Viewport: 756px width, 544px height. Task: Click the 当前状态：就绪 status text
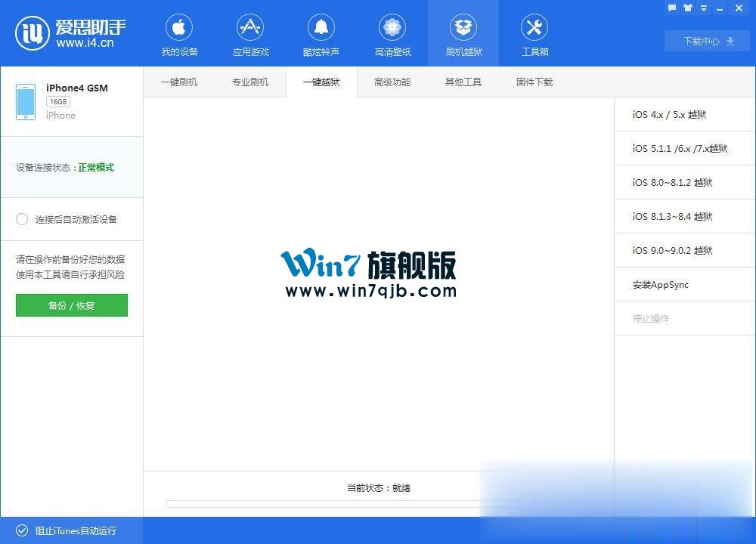pos(379,487)
